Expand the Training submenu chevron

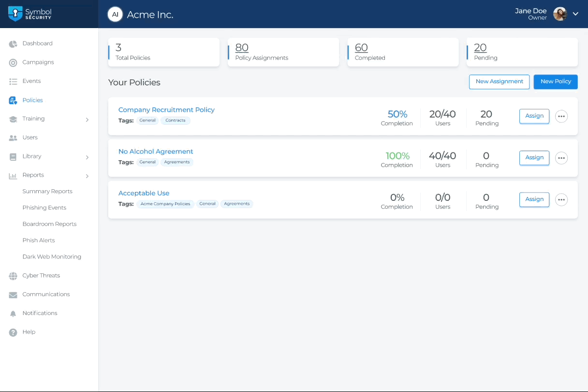pyautogui.click(x=87, y=120)
